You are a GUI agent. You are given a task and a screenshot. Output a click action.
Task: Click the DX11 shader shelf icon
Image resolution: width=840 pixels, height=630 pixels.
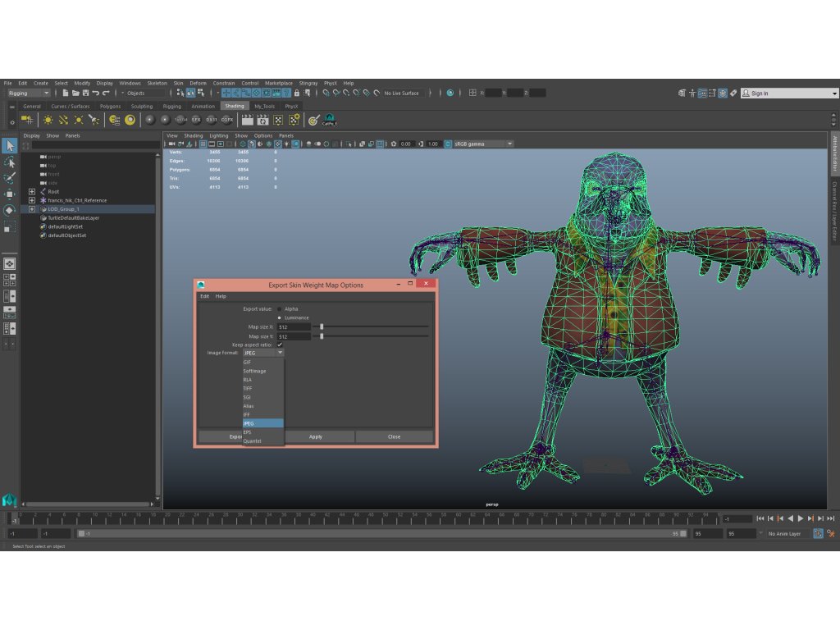tap(212, 120)
